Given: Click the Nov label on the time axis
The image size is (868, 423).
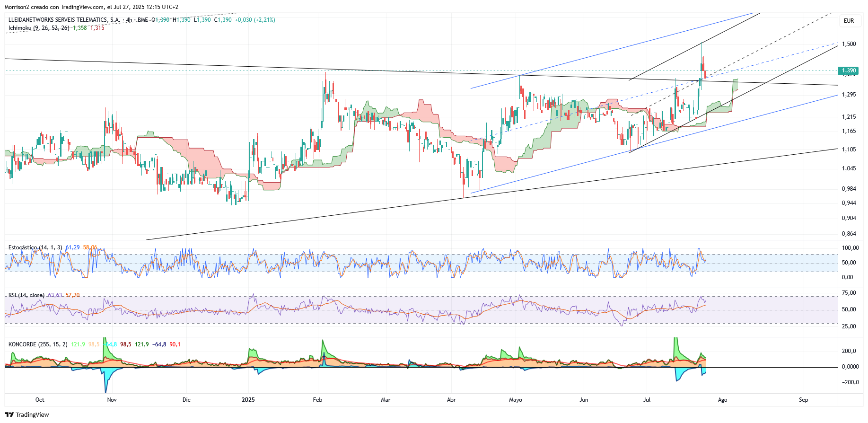Looking at the screenshot, I should tap(112, 400).
